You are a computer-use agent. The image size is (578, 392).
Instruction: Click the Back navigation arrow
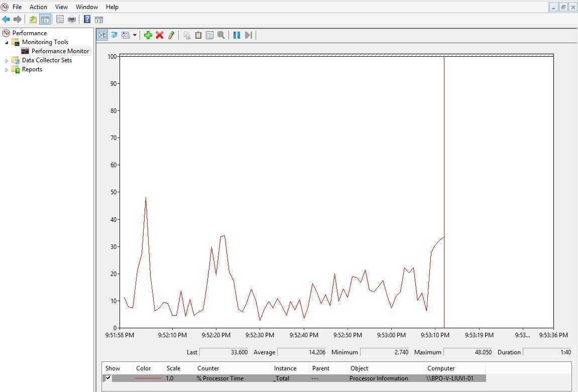[6, 19]
